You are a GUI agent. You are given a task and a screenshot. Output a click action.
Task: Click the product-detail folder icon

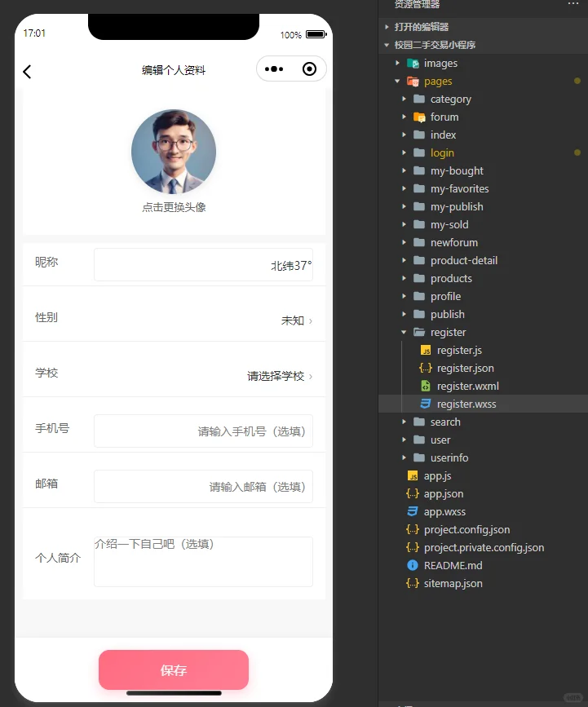419,261
